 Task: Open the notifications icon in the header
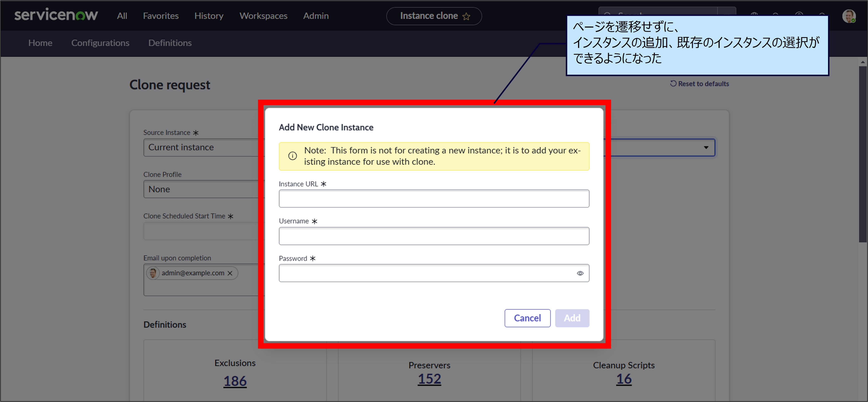tap(776, 16)
